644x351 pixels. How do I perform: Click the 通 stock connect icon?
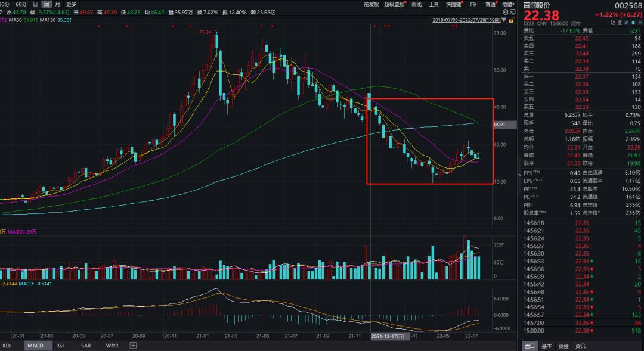(620, 23)
